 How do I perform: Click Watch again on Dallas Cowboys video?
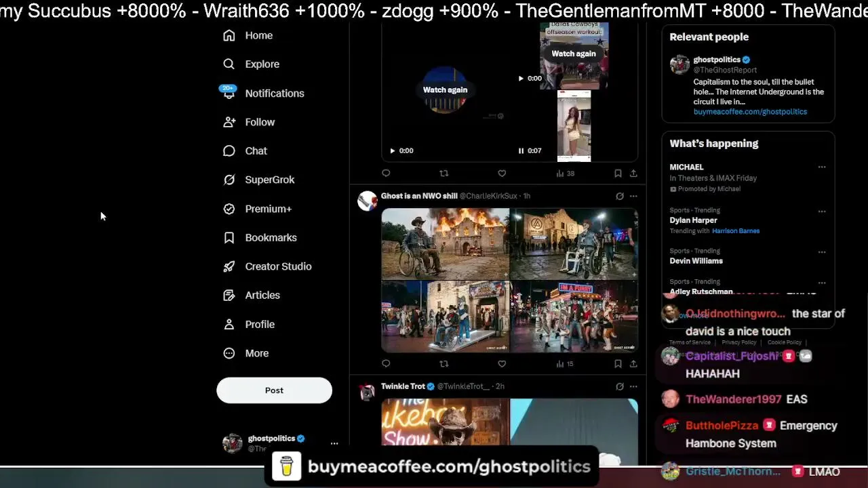(x=574, y=54)
